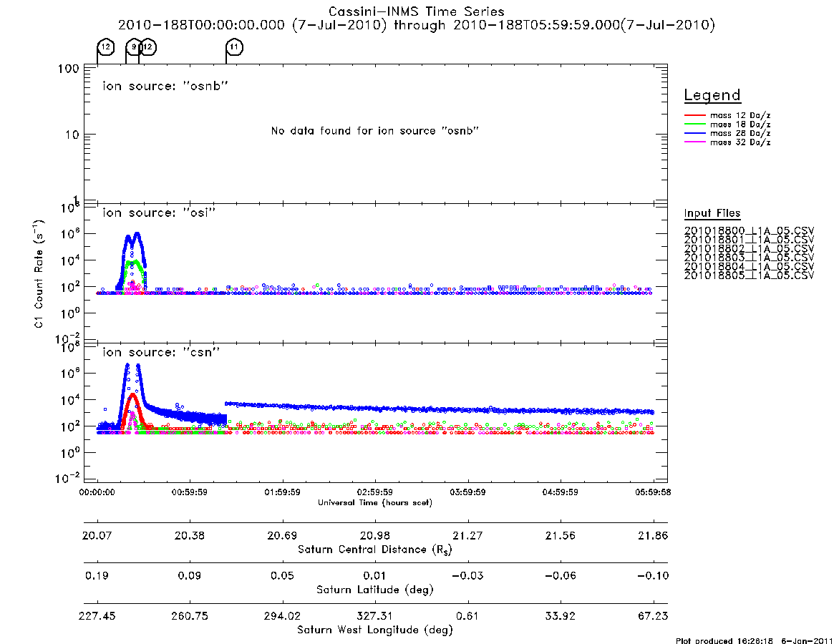Click the Input Files heading

click(x=712, y=213)
